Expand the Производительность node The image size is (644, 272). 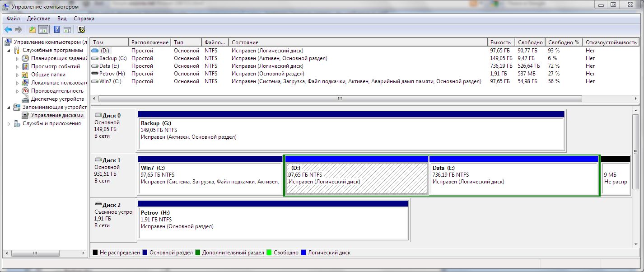click(x=18, y=91)
